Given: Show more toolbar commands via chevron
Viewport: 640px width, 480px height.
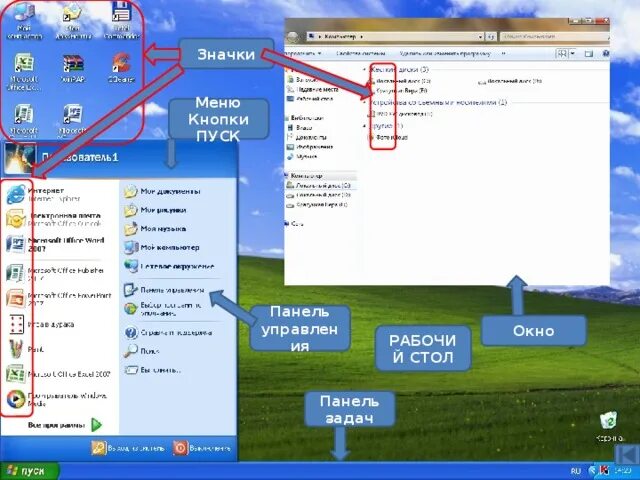Looking at the screenshot, I should click(504, 53).
